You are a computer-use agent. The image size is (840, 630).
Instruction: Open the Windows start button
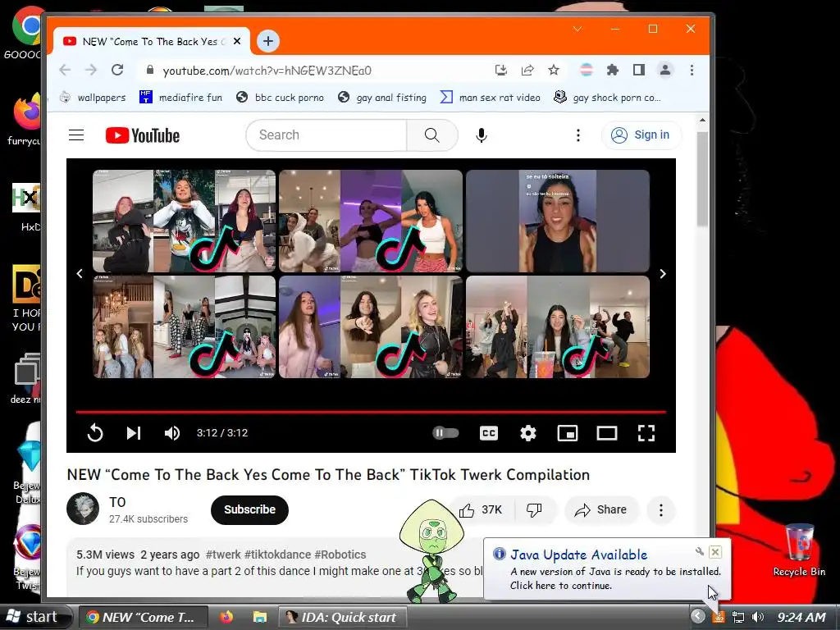point(34,617)
